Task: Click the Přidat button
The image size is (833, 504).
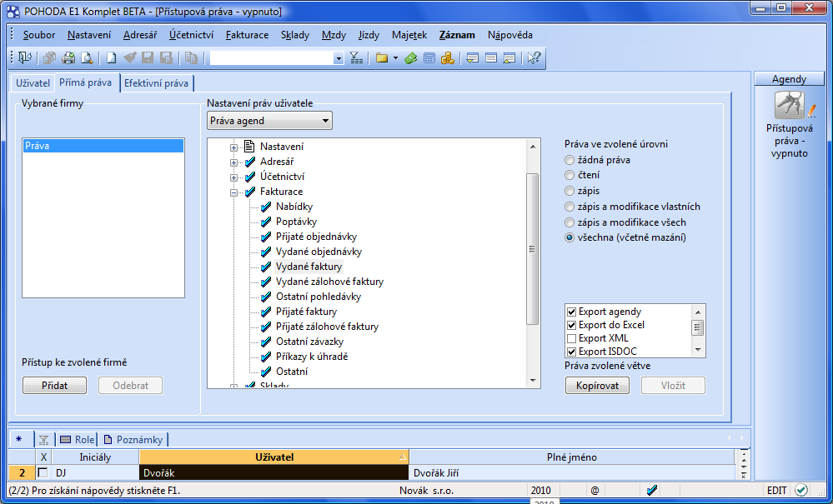Action: tap(54, 386)
